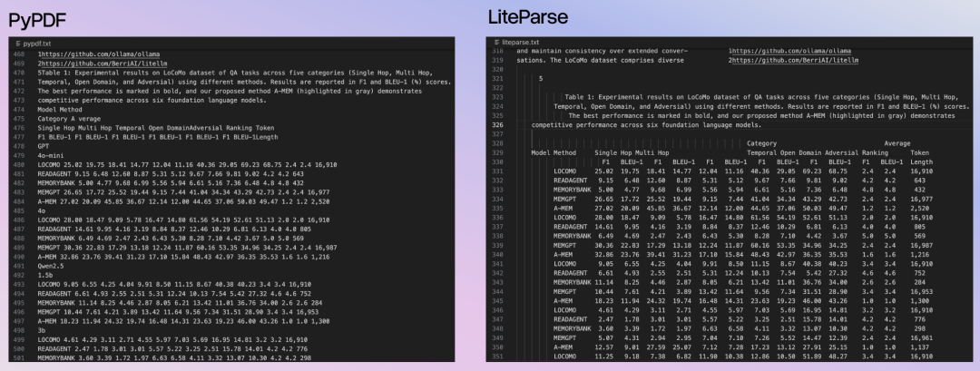Click the 'Category' header text in the LiteParse table
This screenshot has height=371, width=980.
click(762, 143)
